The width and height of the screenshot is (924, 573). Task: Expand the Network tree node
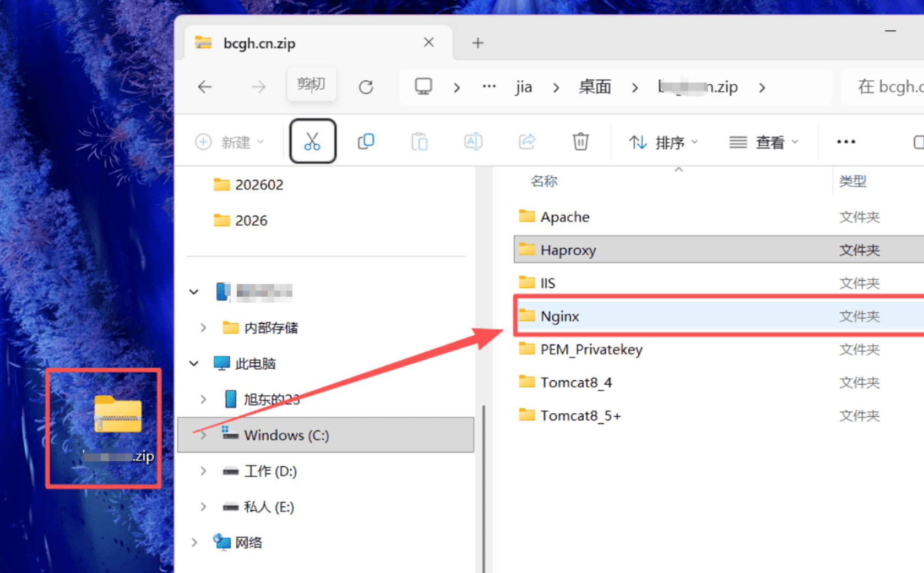pyautogui.click(x=194, y=543)
